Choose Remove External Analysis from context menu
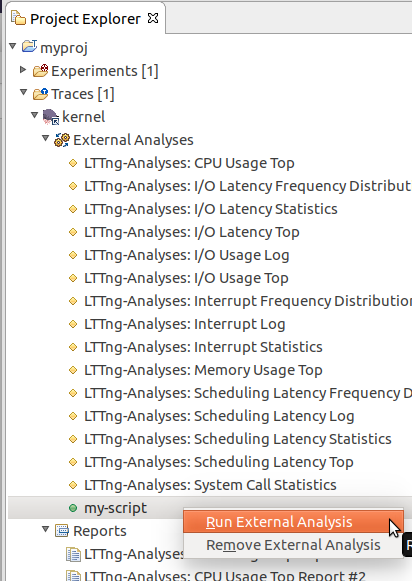Image resolution: width=412 pixels, height=581 pixels. pyautogui.click(x=293, y=545)
